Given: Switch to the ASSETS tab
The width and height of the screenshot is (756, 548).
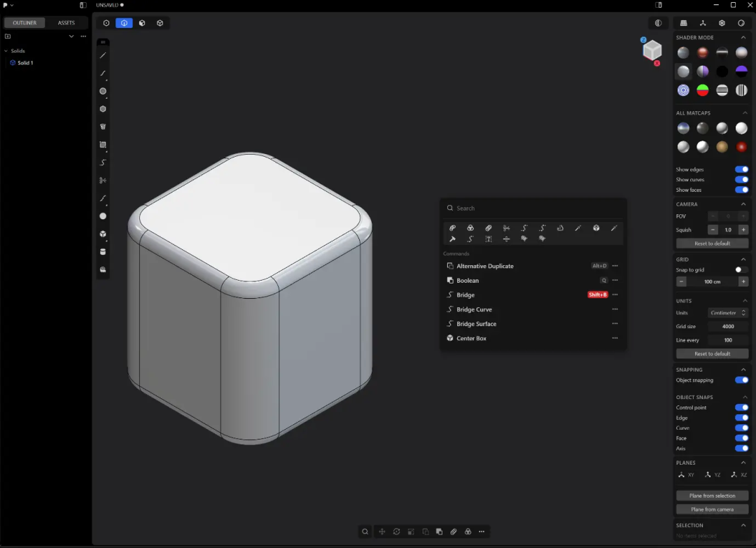Looking at the screenshot, I should [66, 22].
